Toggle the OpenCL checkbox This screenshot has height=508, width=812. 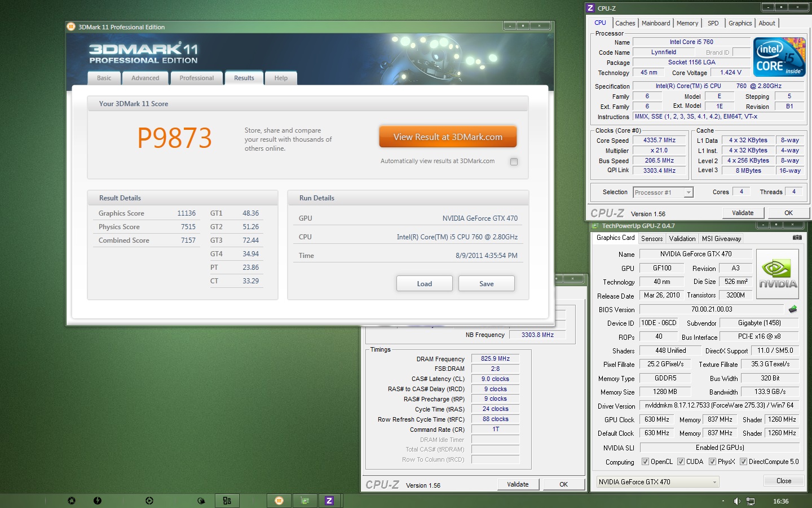[x=645, y=462]
